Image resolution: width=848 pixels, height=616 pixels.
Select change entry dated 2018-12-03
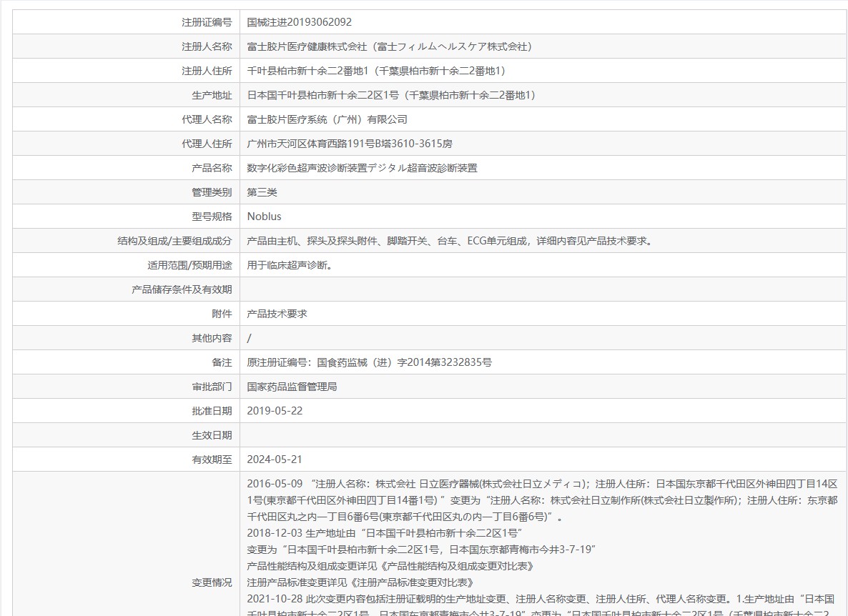[x=384, y=533]
